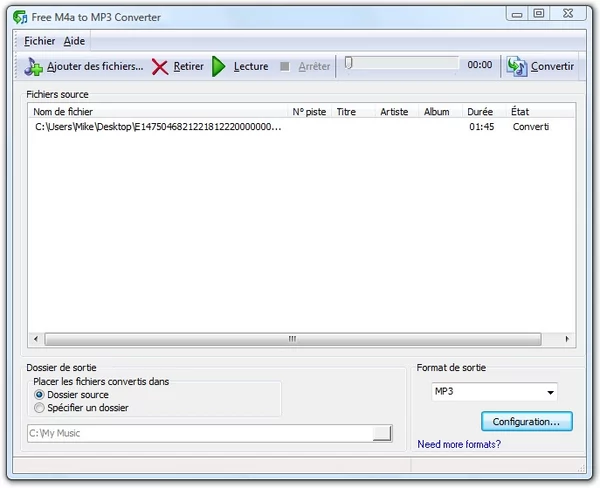
Task: Click the 01:45 duration cell
Action: point(482,127)
